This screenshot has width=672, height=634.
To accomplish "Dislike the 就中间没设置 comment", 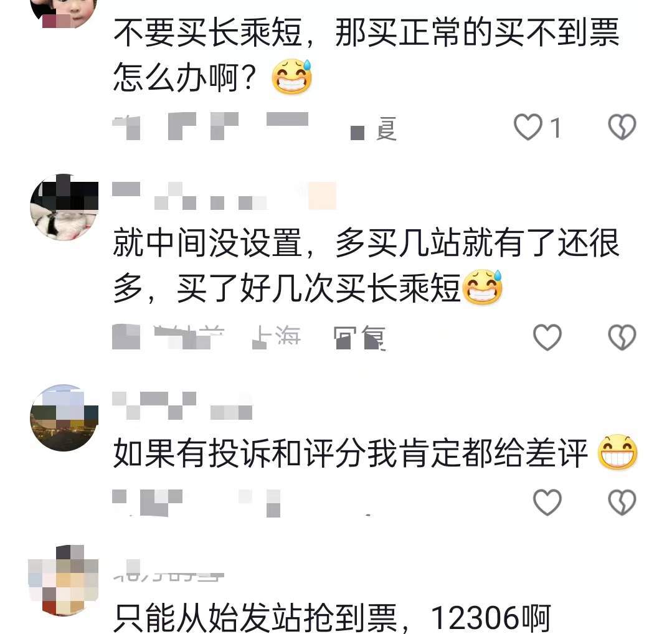I will (622, 337).
